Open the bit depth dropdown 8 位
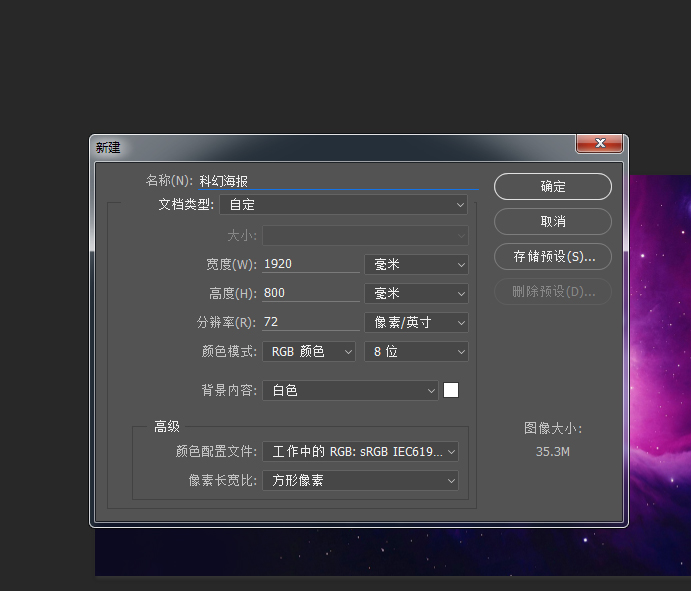Image resolution: width=691 pixels, height=591 pixels. [416, 352]
